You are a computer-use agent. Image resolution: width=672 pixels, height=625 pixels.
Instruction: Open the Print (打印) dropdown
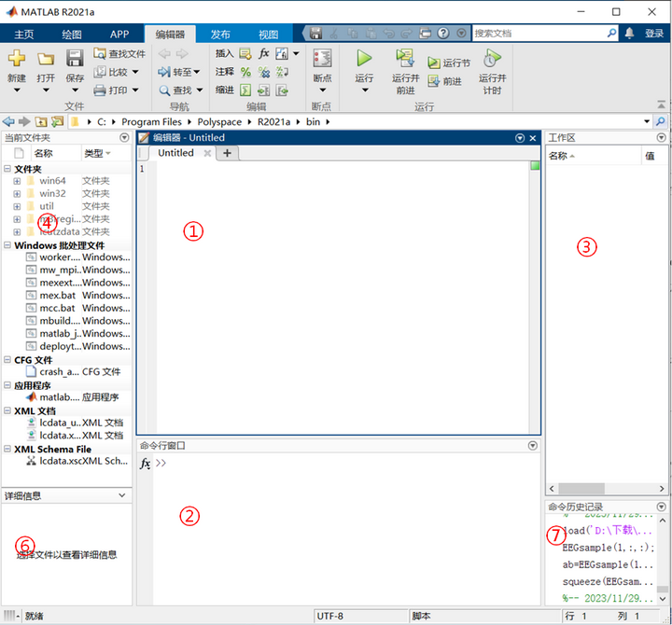(x=135, y=90)
